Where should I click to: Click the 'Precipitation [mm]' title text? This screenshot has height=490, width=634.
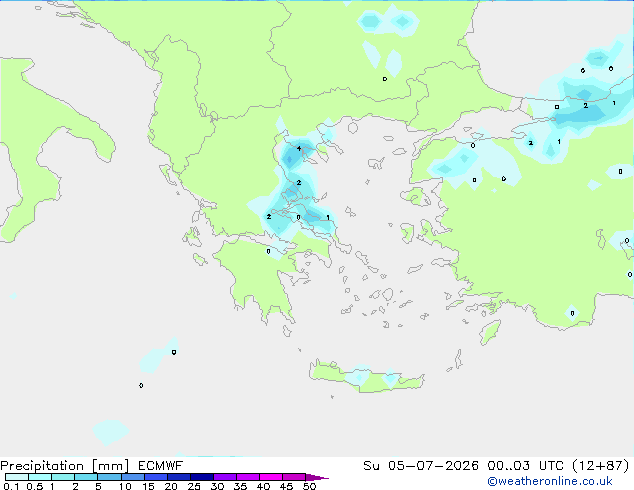64,466
